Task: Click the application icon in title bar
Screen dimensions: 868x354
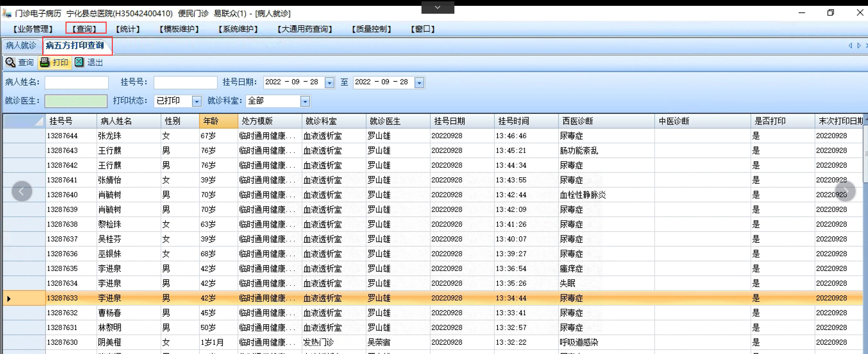Action: pos(7,13)
